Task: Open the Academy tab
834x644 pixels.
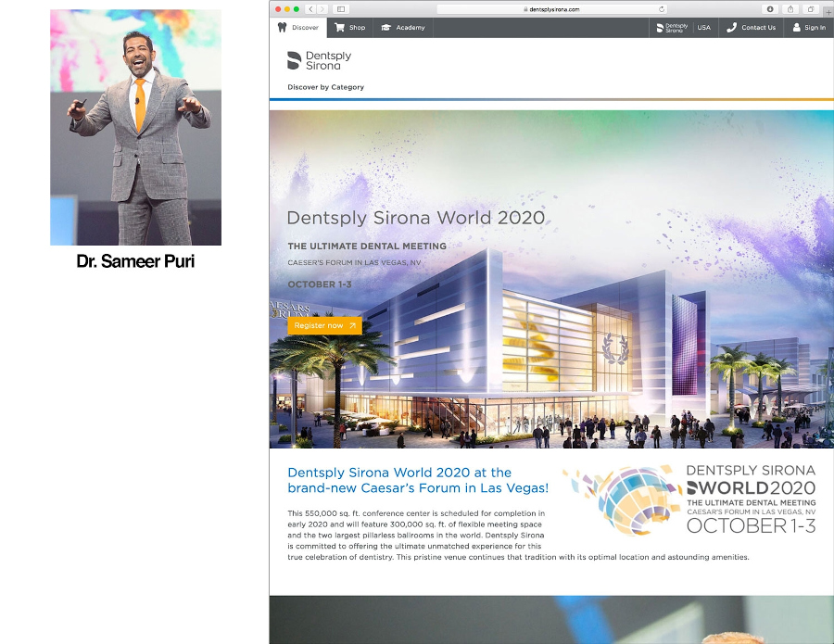Action: (403, 27)
